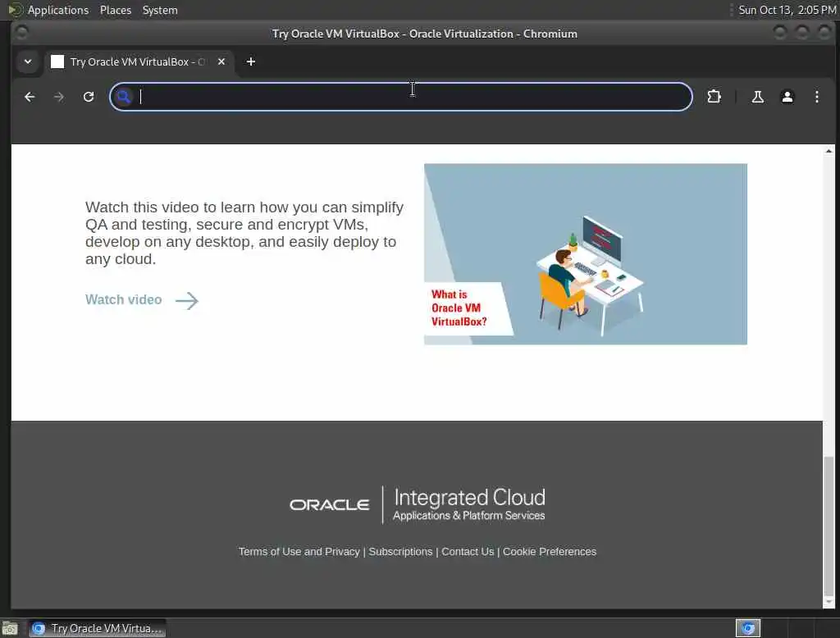Image resolution: width=840 pixels, height=638 pixels.
Task: Open Terms of Use and Privacy link
Action: pyautogui.click(x=299, y=551)
